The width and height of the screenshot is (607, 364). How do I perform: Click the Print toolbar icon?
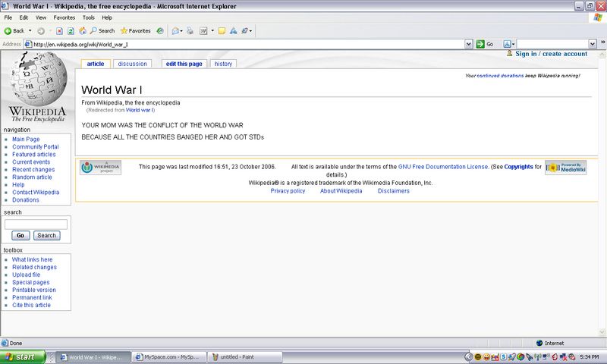coord(190,31)
